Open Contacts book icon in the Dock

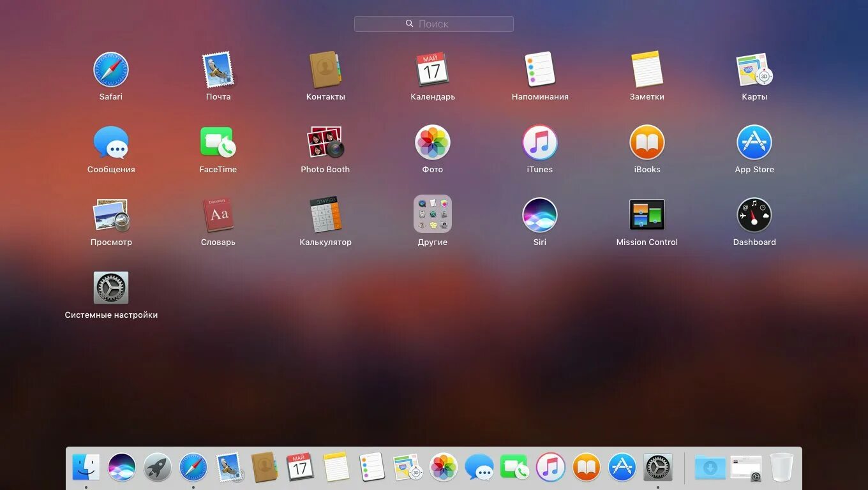(x=264, y=468)
